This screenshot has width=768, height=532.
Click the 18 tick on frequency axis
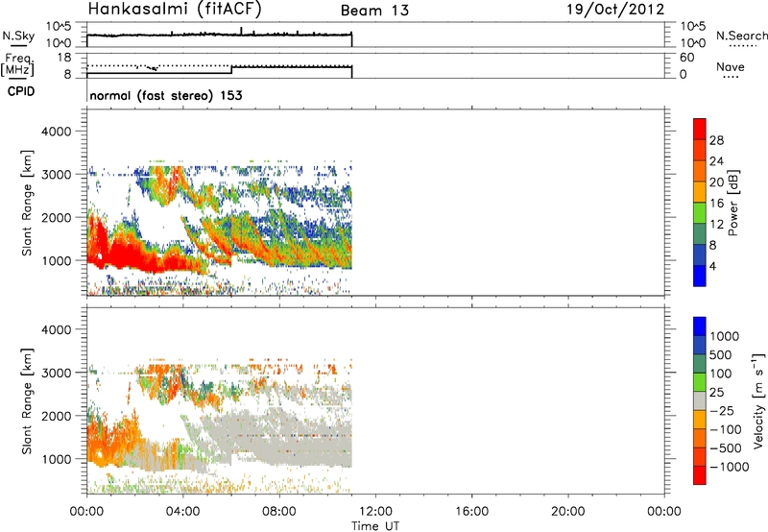63,58
